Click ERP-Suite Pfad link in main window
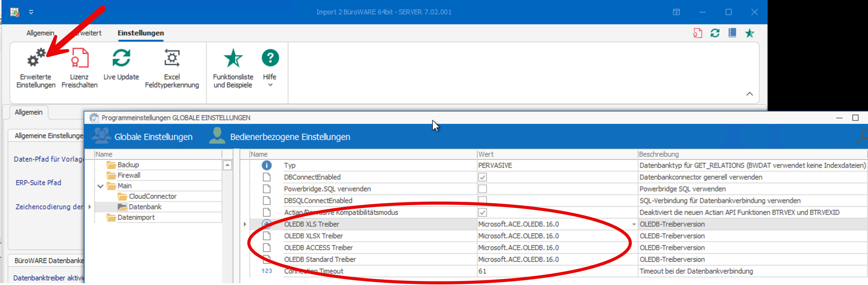 [38, 183]
